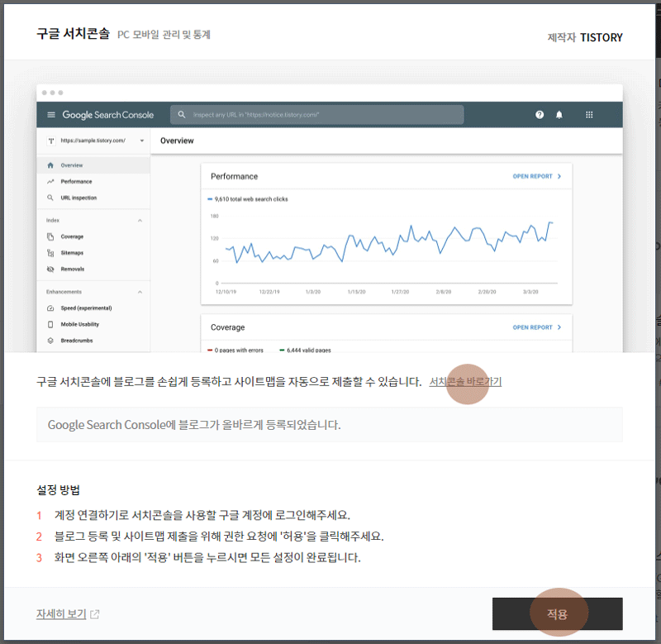The image size is (661, 644).
Task: Click the Performance trend-line icon
Action: coord(50,181)
